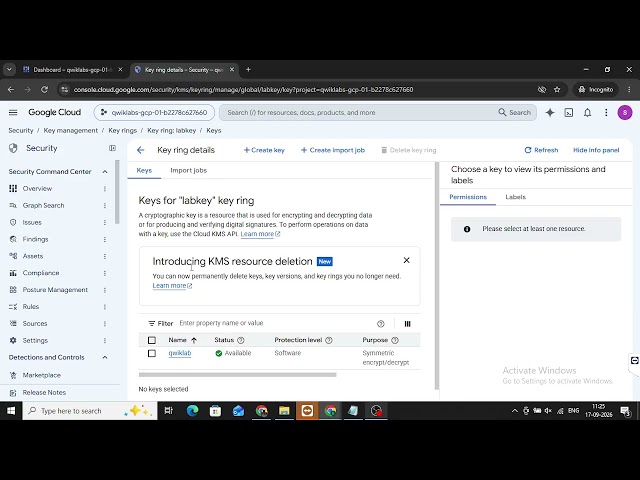Open a new browser tab

click(x=248, y=69)
